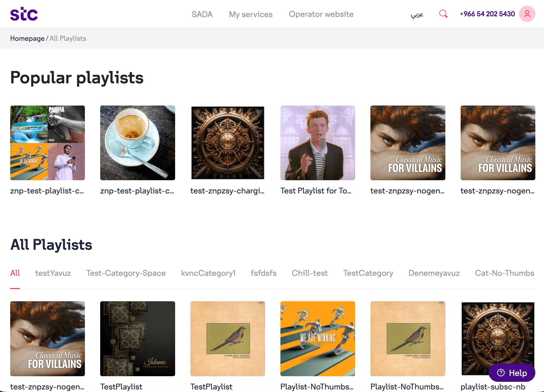This screenshot has width=544, height=392.
Task: Open Operator website link
Action: coord(321,14)
